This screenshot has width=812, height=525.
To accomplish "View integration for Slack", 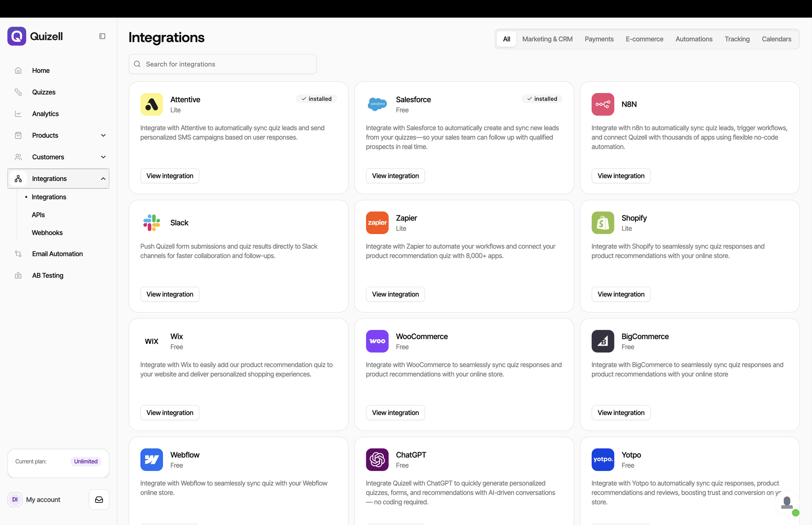I will 170,294.
